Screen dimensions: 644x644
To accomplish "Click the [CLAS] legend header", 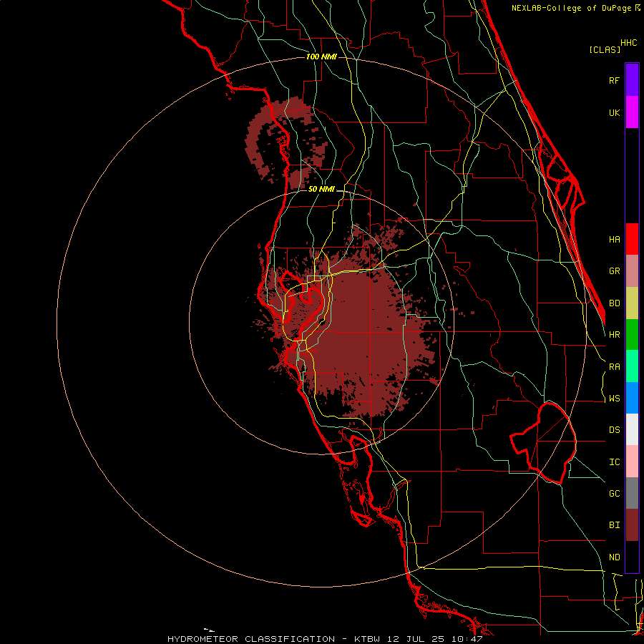I will point(605,49).
